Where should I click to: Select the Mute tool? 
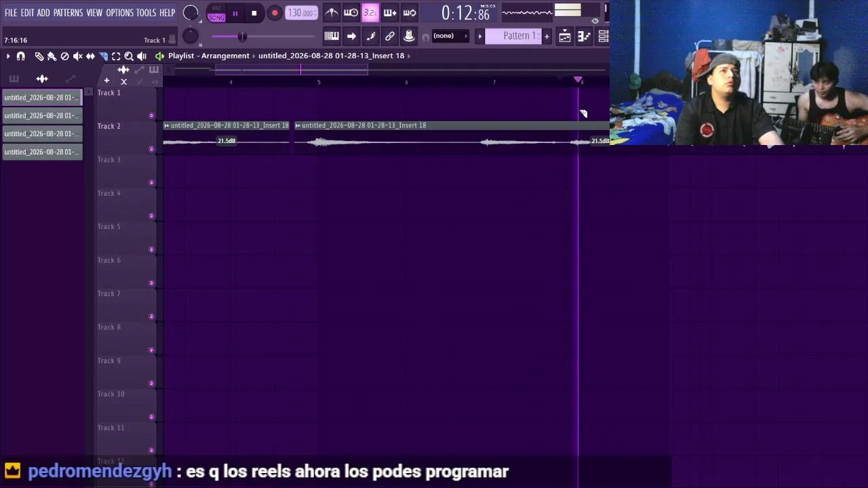point(77,56)
